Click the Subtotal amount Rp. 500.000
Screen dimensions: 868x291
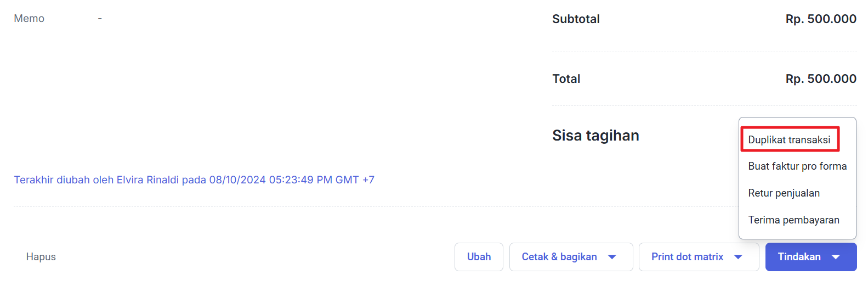coord(820,19)
